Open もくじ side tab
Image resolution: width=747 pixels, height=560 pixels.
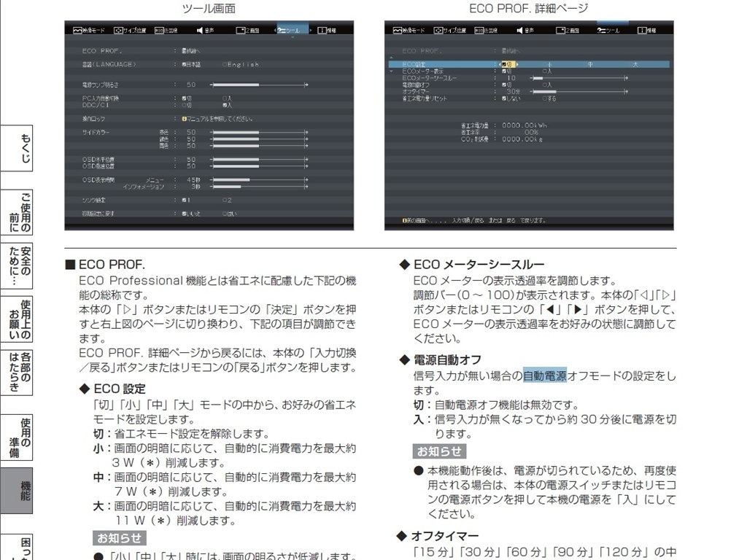(17, 148)
